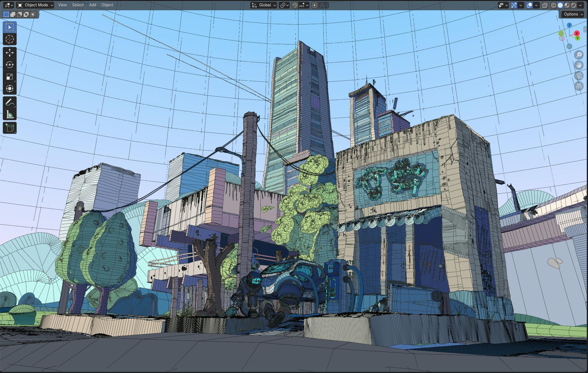Select the Annotate pencil tool
Image resolution: width=588 pixels, height=373 pixels.
[x=9, y=102]
